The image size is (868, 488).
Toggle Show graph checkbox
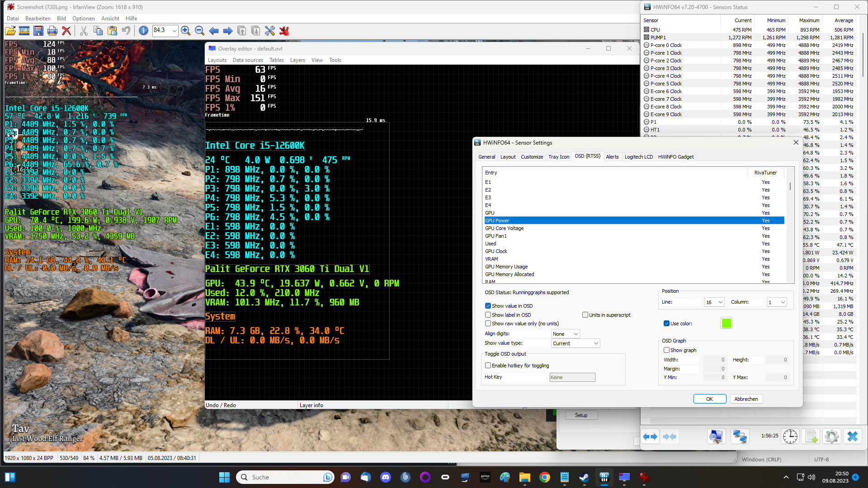coord(666,350)
